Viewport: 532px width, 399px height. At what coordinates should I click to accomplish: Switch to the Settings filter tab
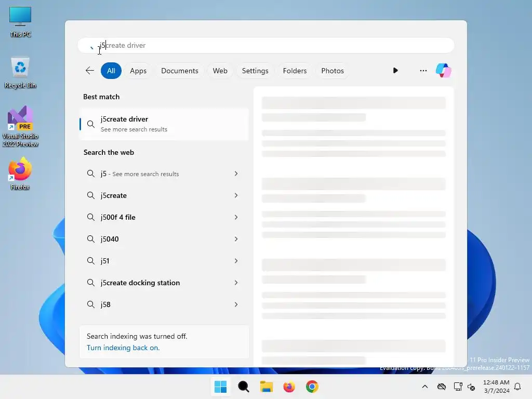point(255,71)
